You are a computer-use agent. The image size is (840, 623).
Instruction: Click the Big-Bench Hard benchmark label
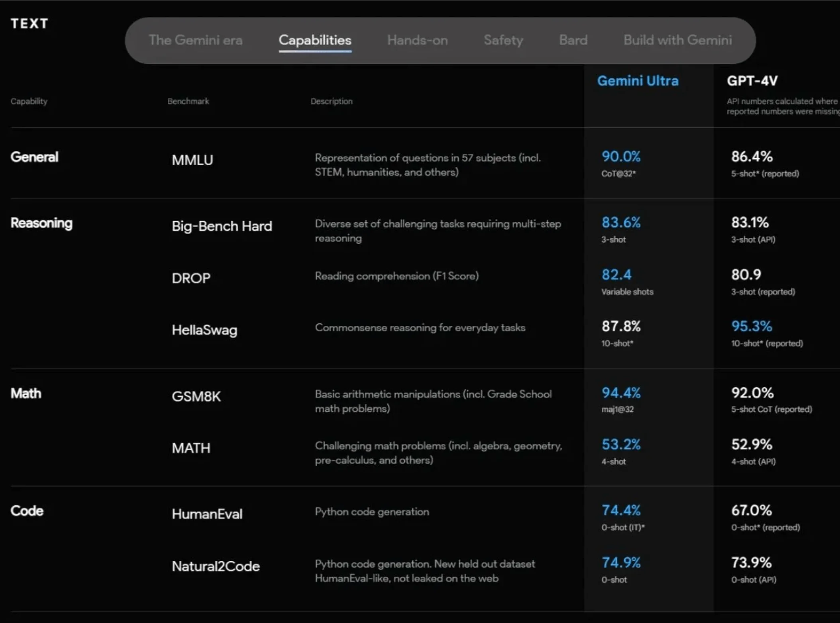point(222,226)
